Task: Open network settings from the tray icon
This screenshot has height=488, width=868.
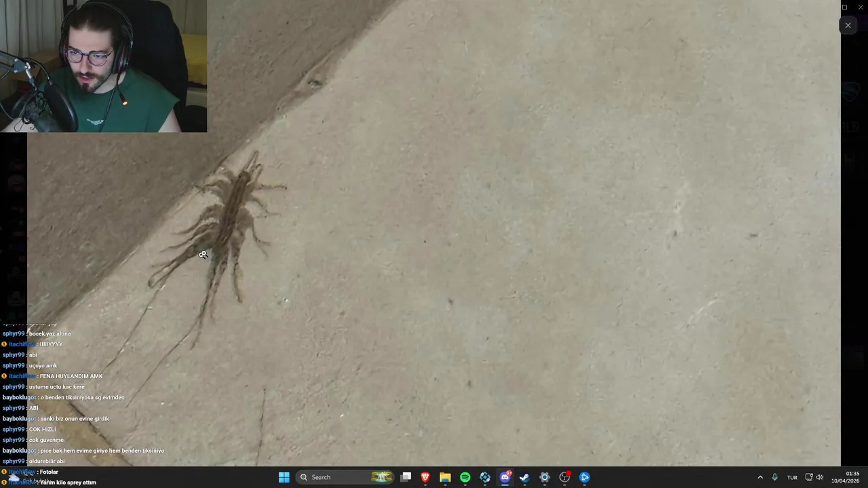Action: pos(809,477)
